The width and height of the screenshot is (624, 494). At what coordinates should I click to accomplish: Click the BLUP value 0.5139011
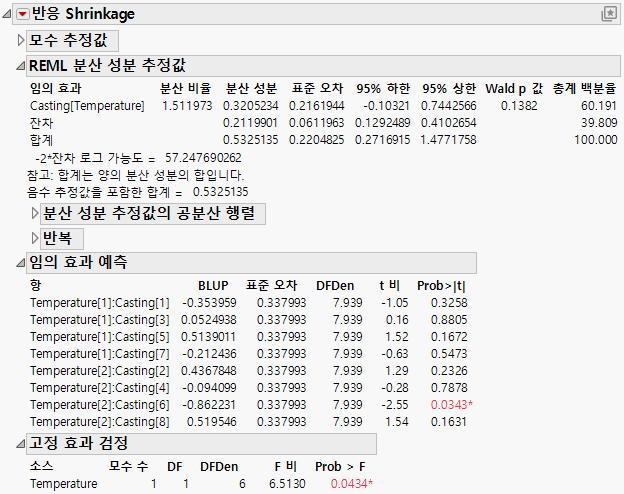[208, 337]
